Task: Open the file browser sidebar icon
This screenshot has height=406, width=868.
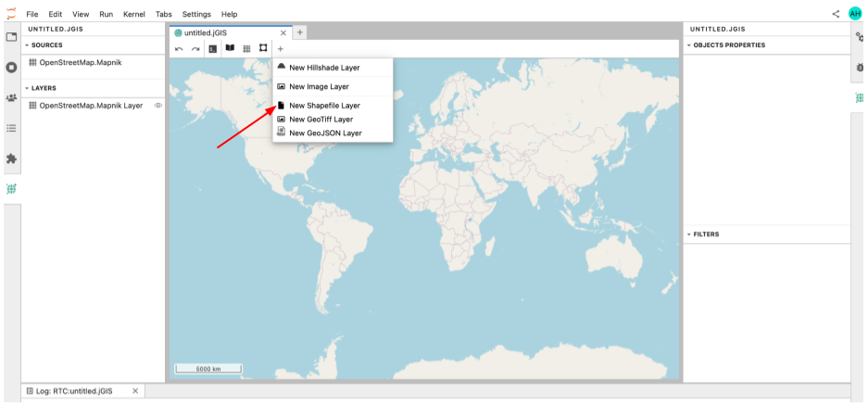Action: (x=11, y=37)
